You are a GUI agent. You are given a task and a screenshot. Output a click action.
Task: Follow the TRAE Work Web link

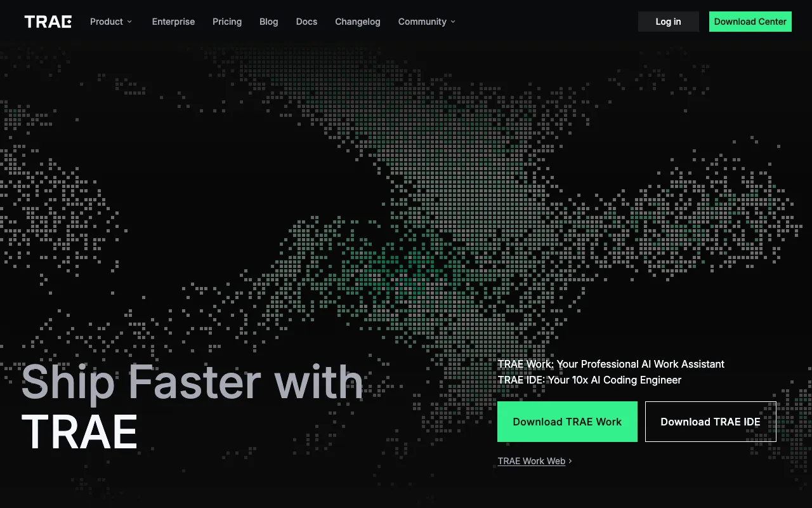click(532, 461)
